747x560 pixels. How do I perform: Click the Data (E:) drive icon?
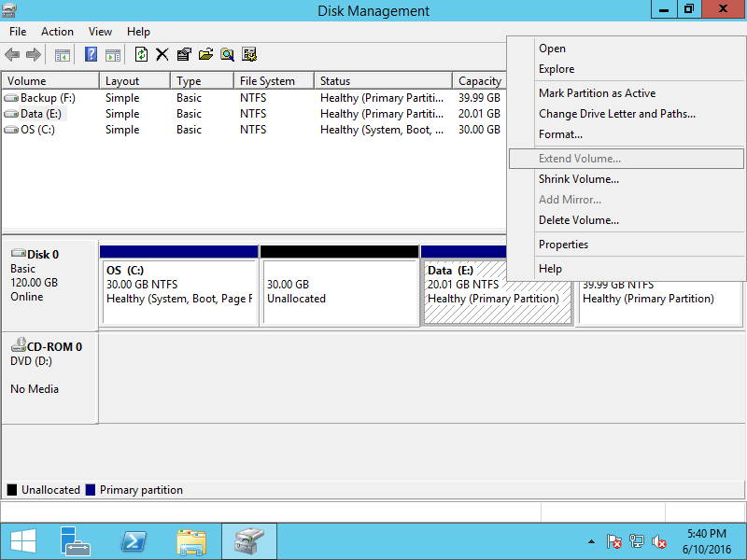[11, 114]
